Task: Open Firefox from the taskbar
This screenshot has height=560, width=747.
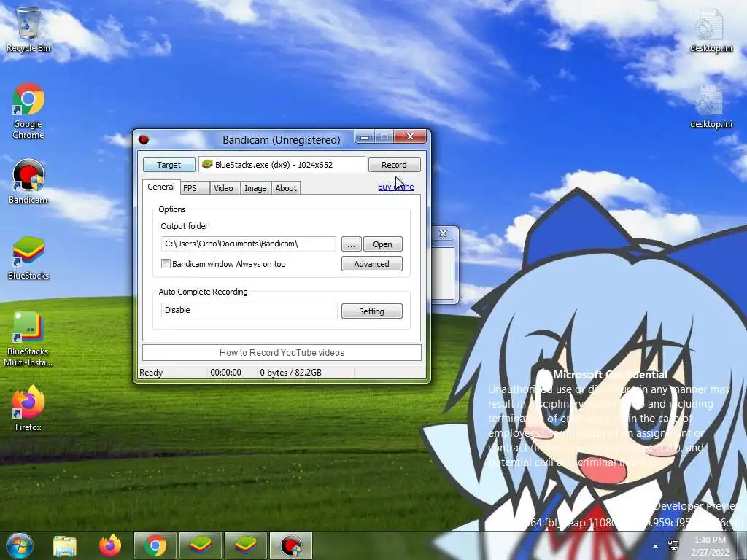Action: (x=110, y=545)
